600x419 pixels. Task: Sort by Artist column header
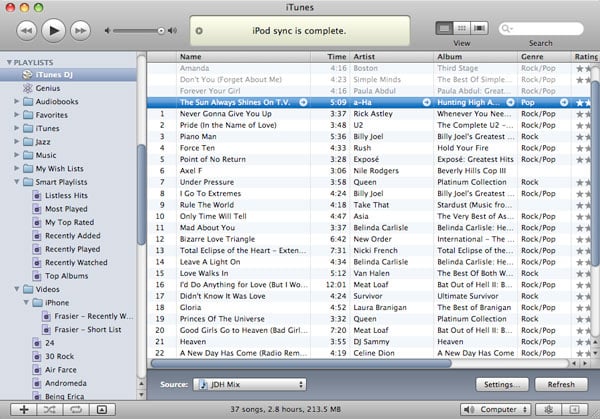click(x=391, y=57)
